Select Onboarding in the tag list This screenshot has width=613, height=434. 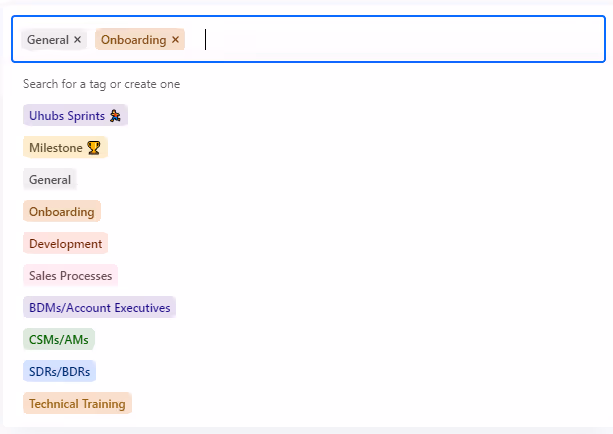62,212
